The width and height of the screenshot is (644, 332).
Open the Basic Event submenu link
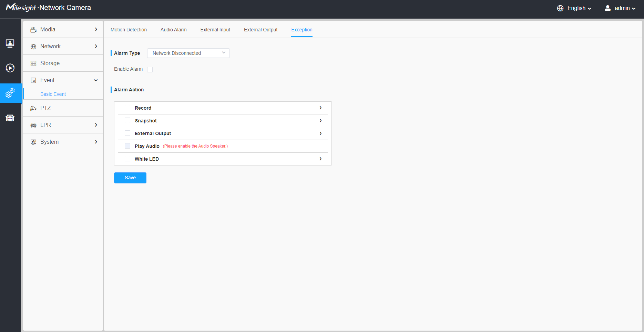[53, 94]
